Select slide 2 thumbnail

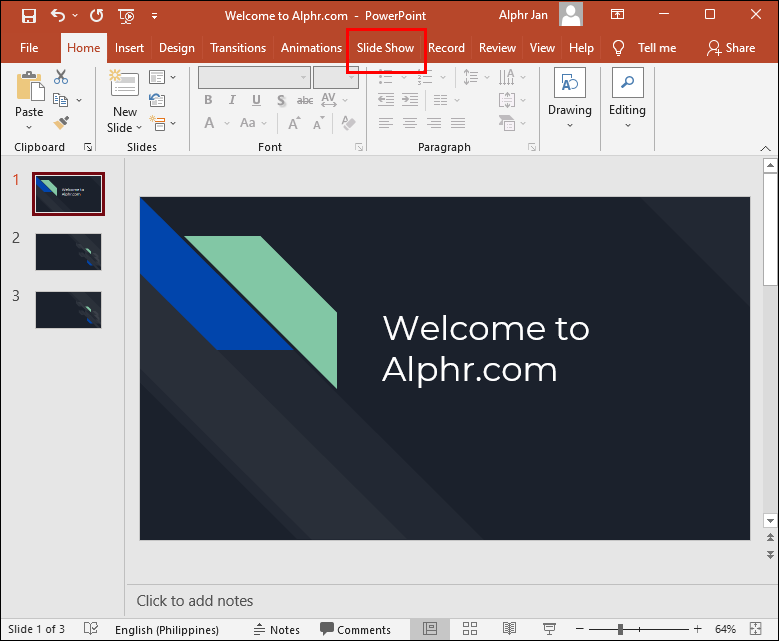click(69, 252)
